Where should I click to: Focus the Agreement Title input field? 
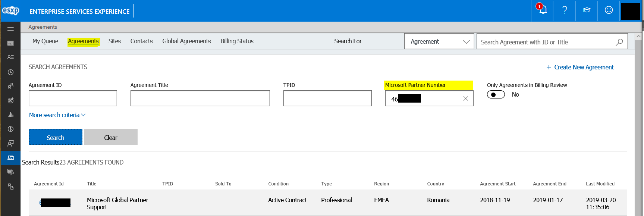click(200, 98)
